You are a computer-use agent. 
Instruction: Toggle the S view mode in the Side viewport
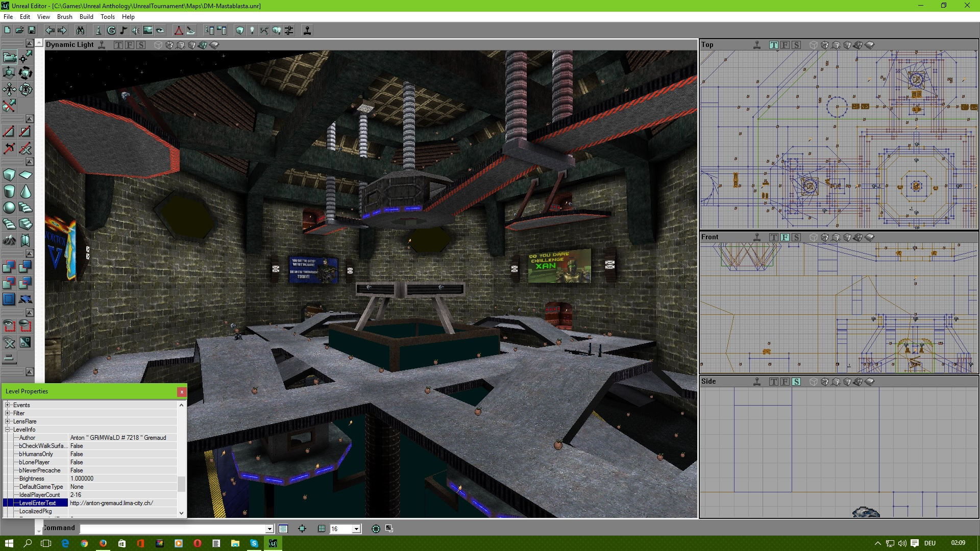(796, 381)
